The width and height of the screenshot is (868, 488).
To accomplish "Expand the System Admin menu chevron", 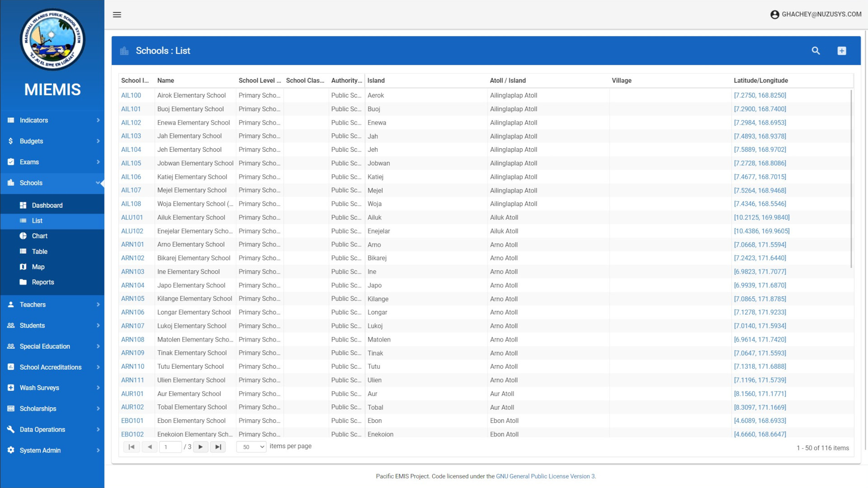I will pos(98,450).
